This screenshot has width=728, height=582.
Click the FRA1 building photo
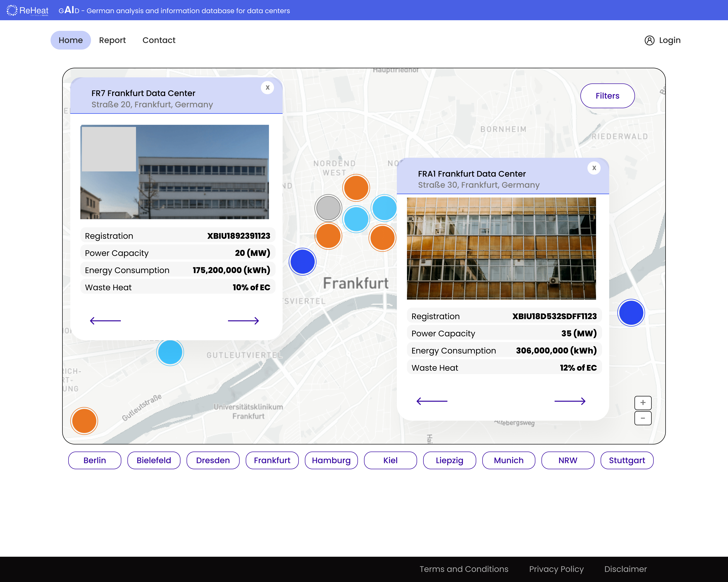501,248
